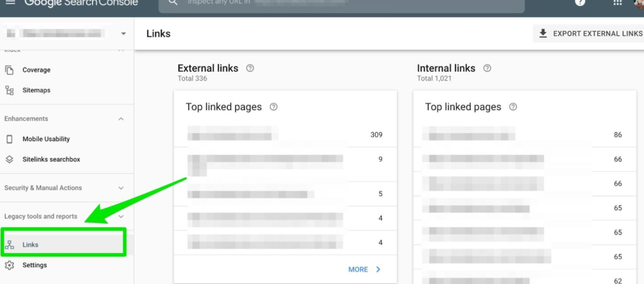Click MORE under external top linked pages

(365, 270)
